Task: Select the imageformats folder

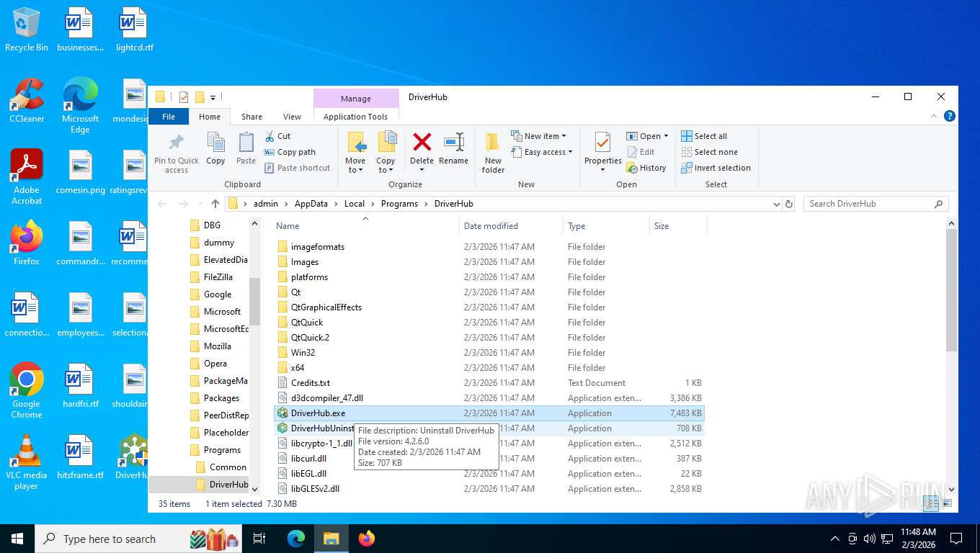Action: pos(318,247)
